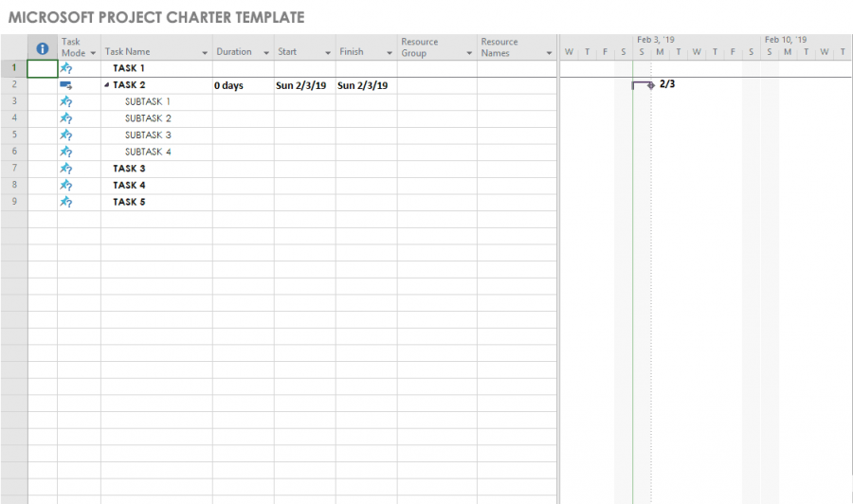This screenshot has width=853, height=504.
Task: Click the Indicators info column icon
Action: click(x=43, y=49)
